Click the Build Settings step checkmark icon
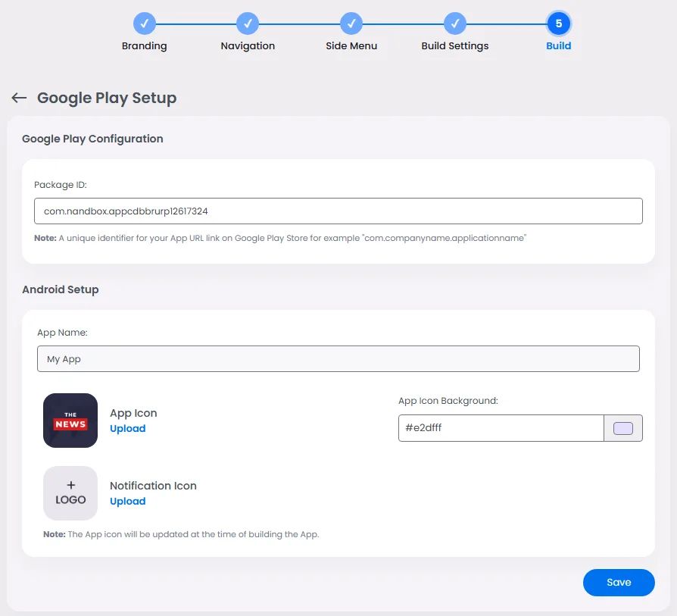 pyautogui.click(x=455, y=23)
